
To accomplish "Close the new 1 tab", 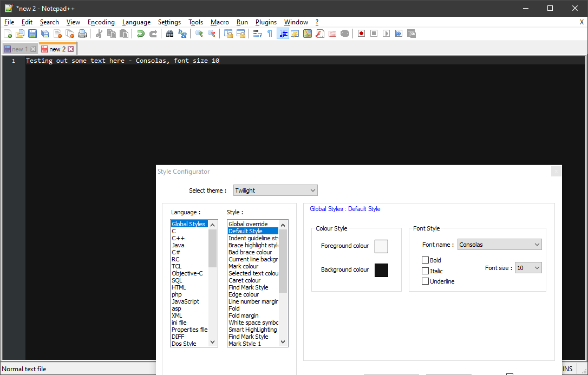I will 33,49.
